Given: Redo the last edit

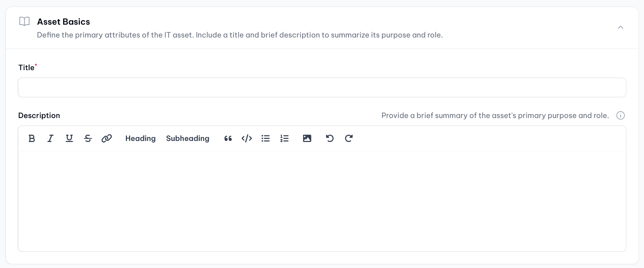Looking at the screenshot, I should [349, 139].
